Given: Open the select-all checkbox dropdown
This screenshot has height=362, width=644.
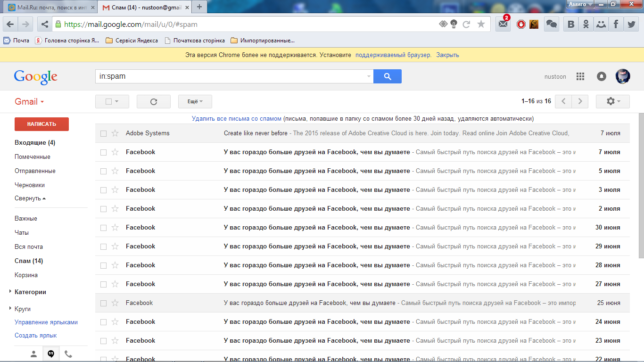Looking at the screenshot, I should [112, 101].
